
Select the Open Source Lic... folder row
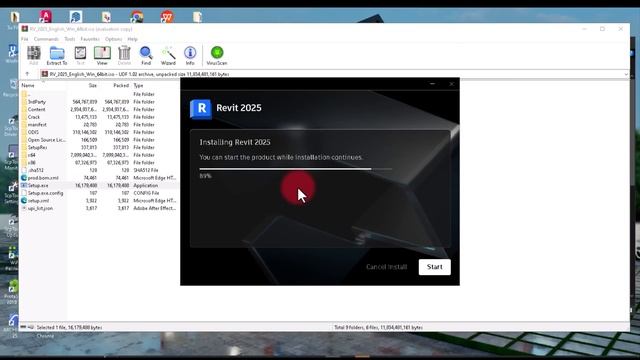(x=100, y=140)
